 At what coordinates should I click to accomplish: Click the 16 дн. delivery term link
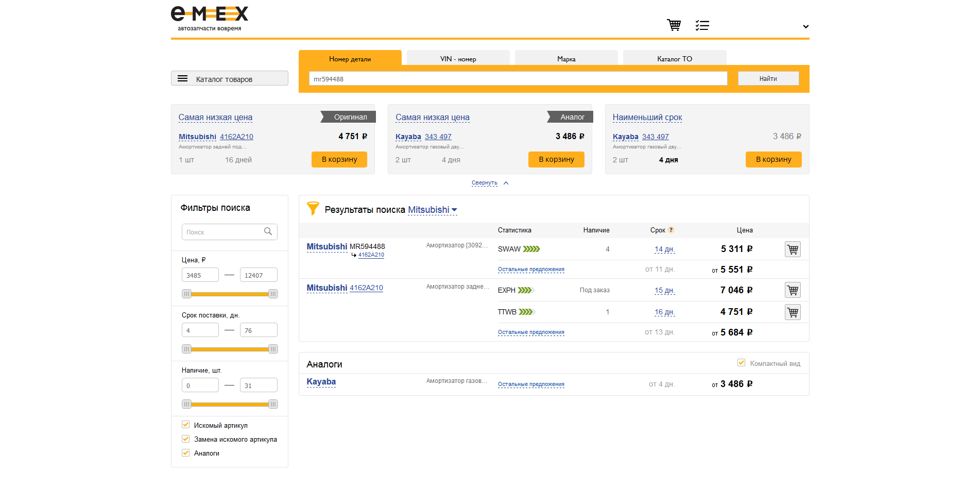[x=664, y=312]
